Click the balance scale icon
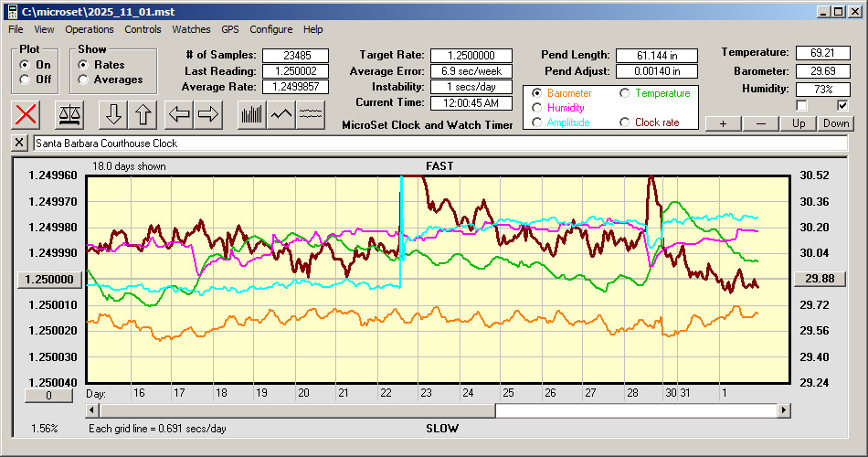Image resolution: width=868 pixels, height=457 pixels. 69,115
